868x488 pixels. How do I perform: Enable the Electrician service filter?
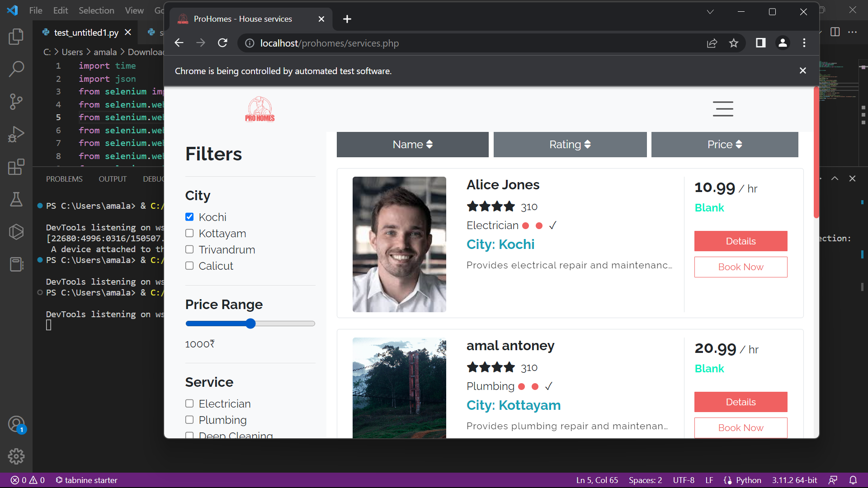coord(189,404)
